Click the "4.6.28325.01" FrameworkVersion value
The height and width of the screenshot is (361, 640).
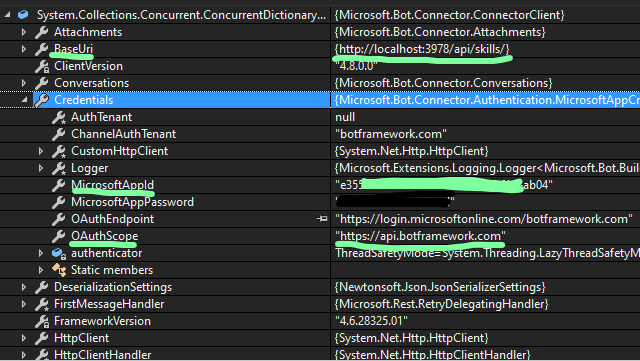point(371,321)
